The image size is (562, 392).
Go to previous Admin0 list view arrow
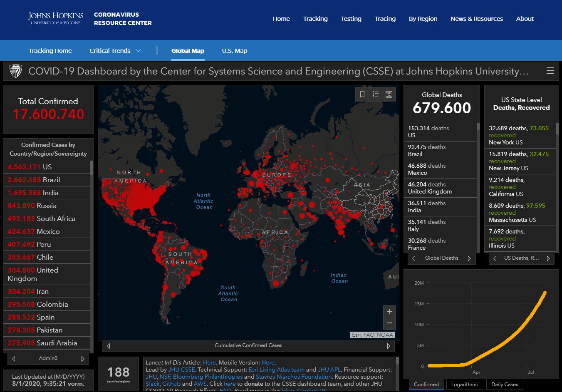pyautogui.click(x=14, y=358)
